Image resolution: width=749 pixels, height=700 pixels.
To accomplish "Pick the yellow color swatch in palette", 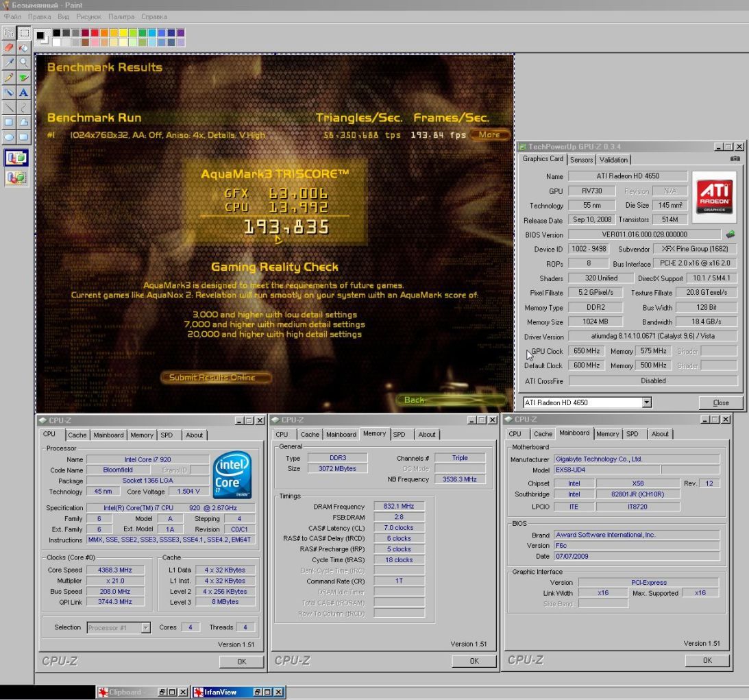I will [123, 33].
